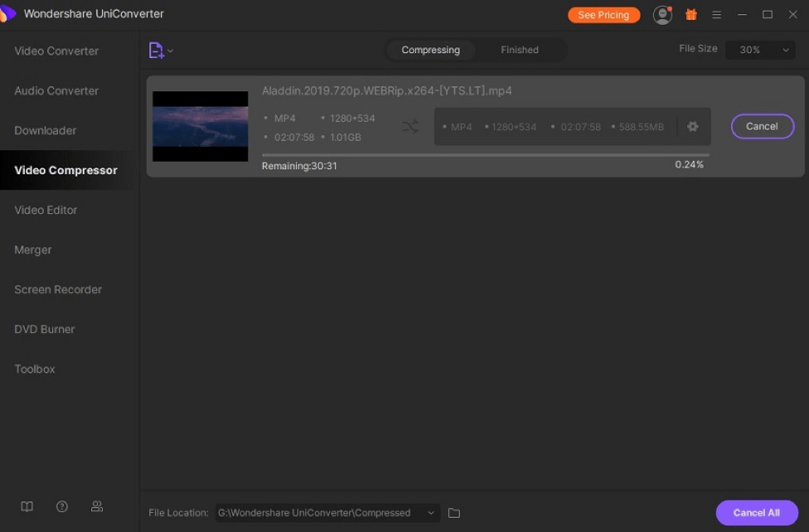Screen dimensions: 809x532
Task: Click the 0.24% progress value
Action: click(689, 164)
